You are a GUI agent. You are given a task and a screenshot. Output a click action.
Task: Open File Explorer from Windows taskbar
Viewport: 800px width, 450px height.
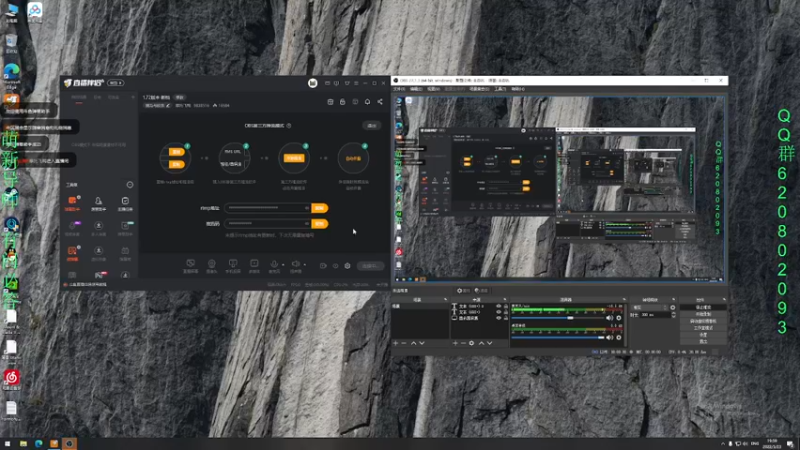click(x=23, y=444)
